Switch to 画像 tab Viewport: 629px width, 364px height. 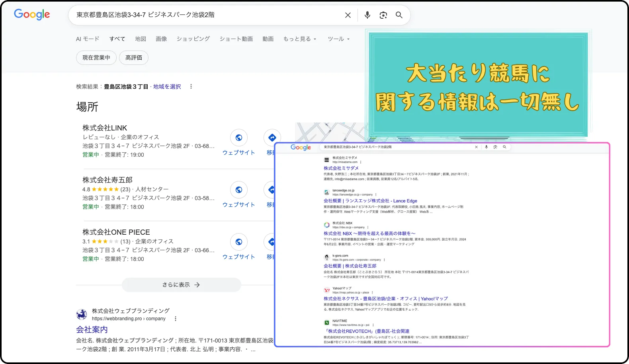(161, 39)
